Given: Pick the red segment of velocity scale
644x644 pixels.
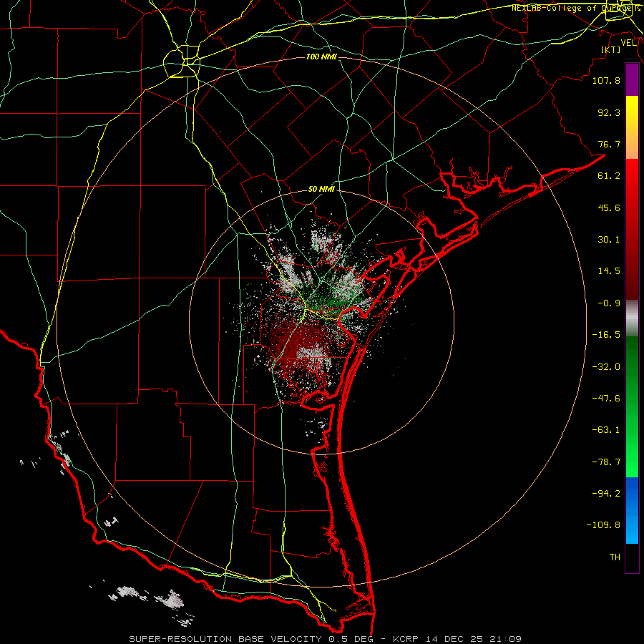Looking at the screenshot, I should click(632, 229).
